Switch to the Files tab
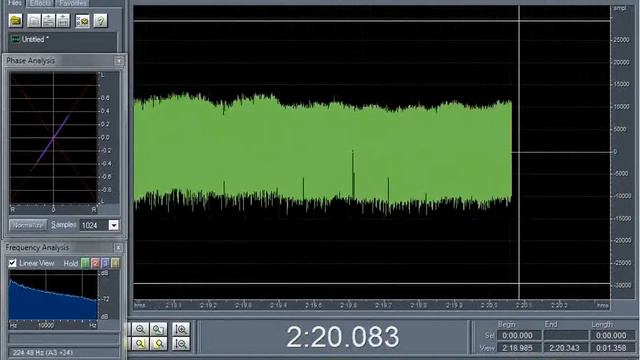Screen dimensions: 640x360 tap(15, 3)
